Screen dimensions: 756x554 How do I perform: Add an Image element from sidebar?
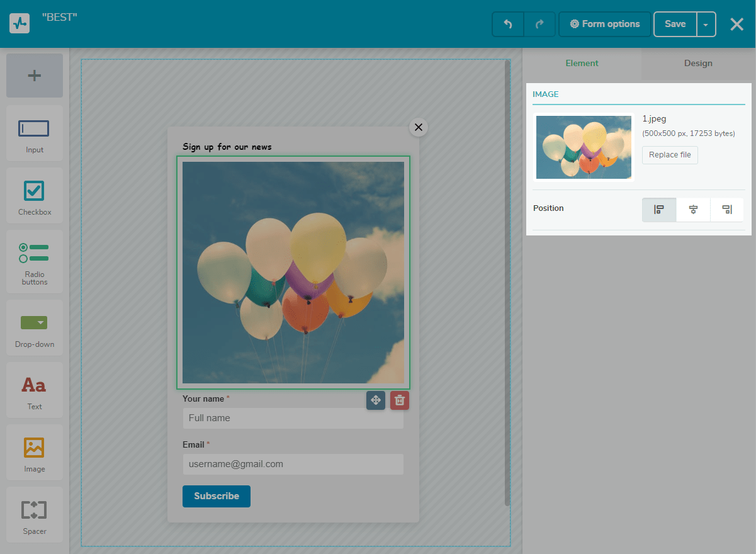35,452
